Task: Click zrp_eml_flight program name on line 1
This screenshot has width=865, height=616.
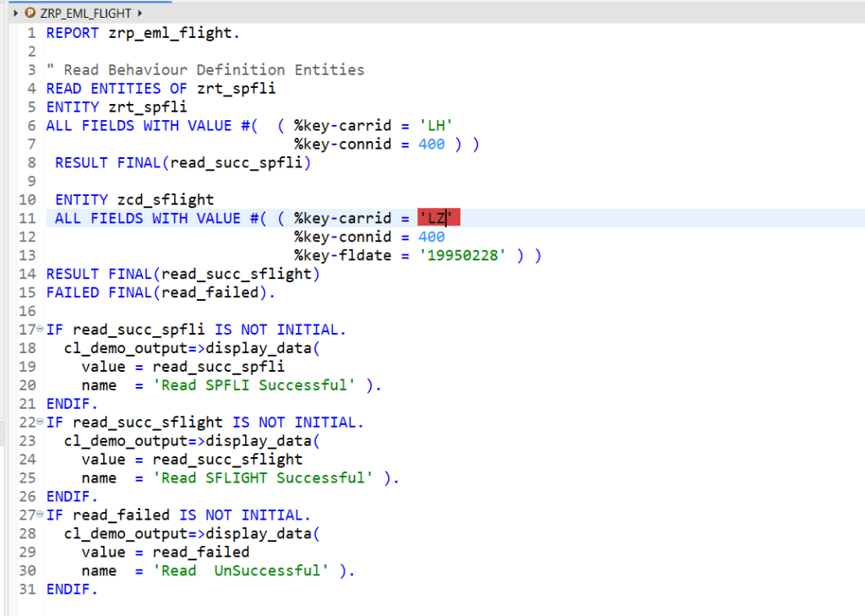Action: (170, 33)
